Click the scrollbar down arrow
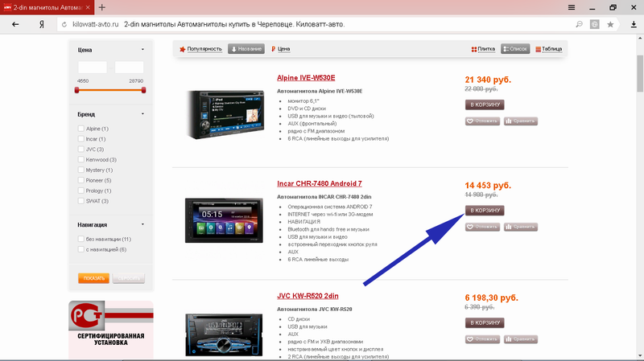The width and height of the screenshot is (644, 361). tap(640, 355)
